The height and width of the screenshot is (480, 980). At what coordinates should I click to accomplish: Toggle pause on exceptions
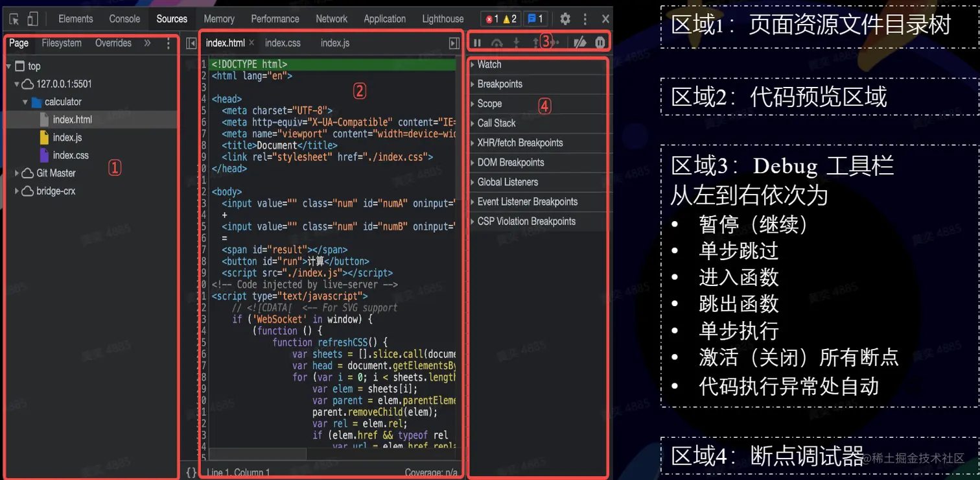(600, 43)
